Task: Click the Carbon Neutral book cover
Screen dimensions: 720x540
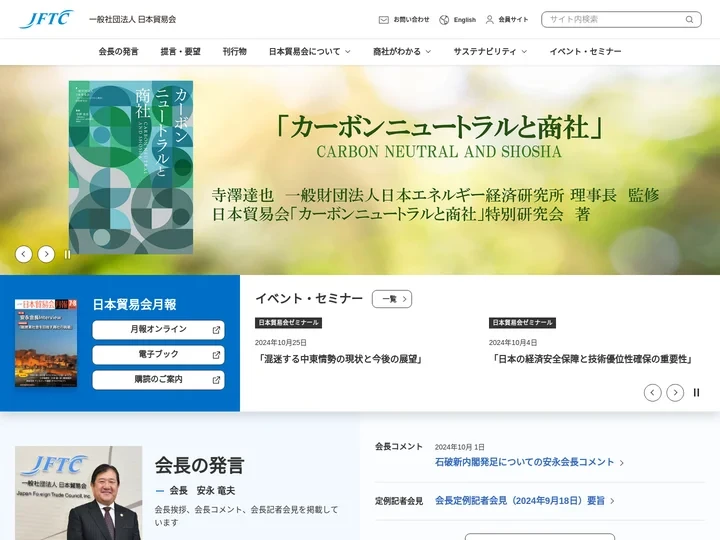Action: [x=131, y=167]
